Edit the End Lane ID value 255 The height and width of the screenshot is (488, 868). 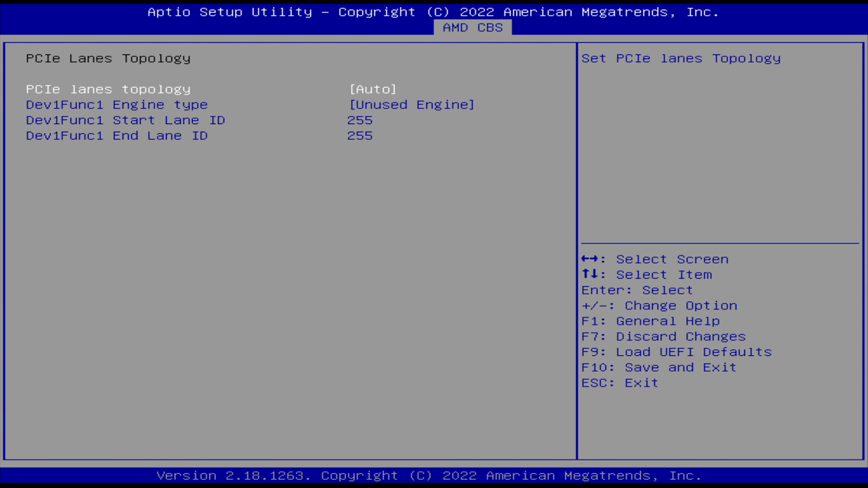[x=360, y=136]
